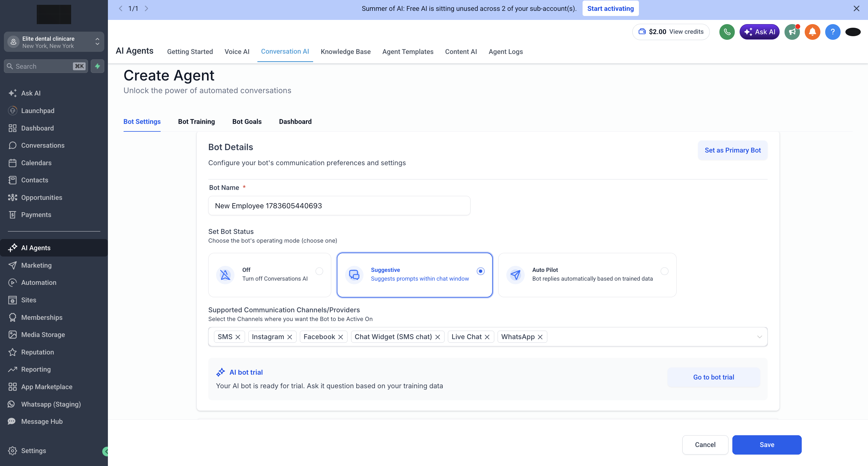Image resolution: width=868 pixels, height=466 pixels.
Task: Remove the Chat Widget (SMS chat) tag
Action: [437, 337]
